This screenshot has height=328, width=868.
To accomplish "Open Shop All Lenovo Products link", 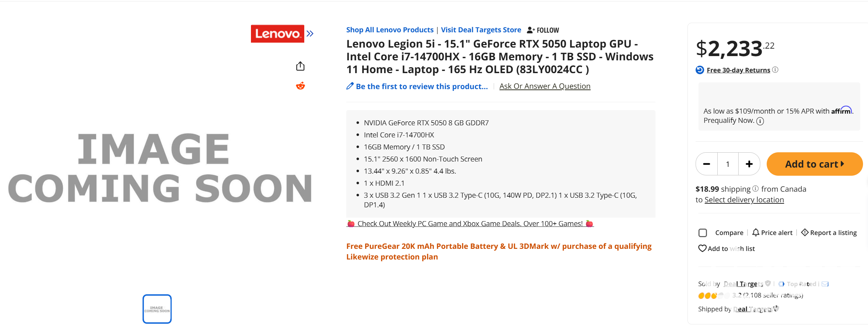I will (390, 30).
